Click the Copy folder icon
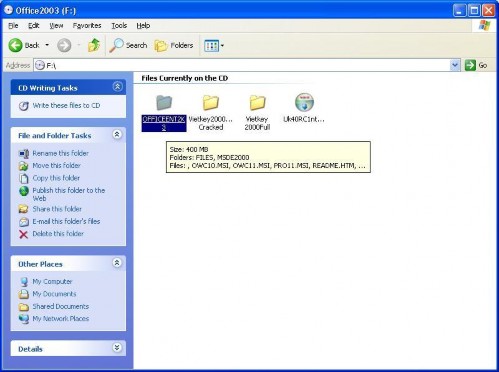The width and height of the screenshot is (499, 372). (24, 178)
